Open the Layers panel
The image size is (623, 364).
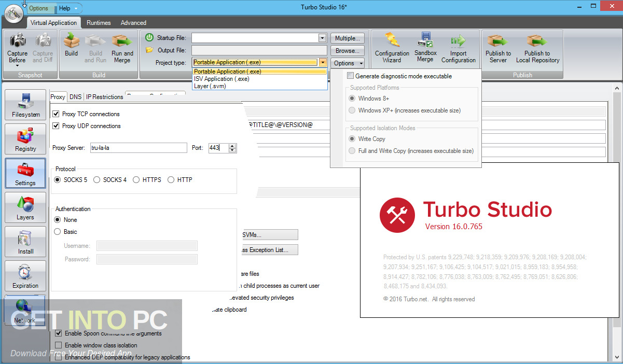pyautogui.click(x=25, y=207)
